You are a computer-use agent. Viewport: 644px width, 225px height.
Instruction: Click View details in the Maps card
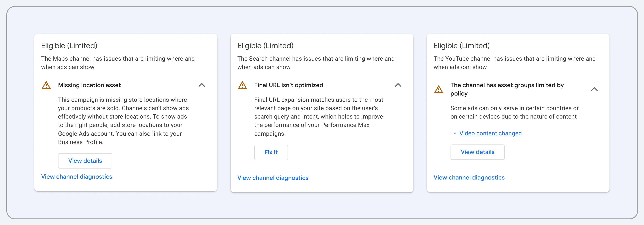85,161
